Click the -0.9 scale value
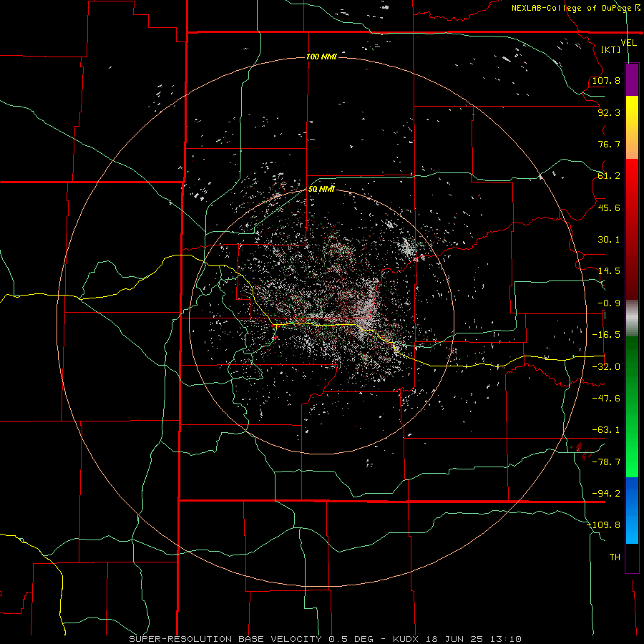 point(609,303)
